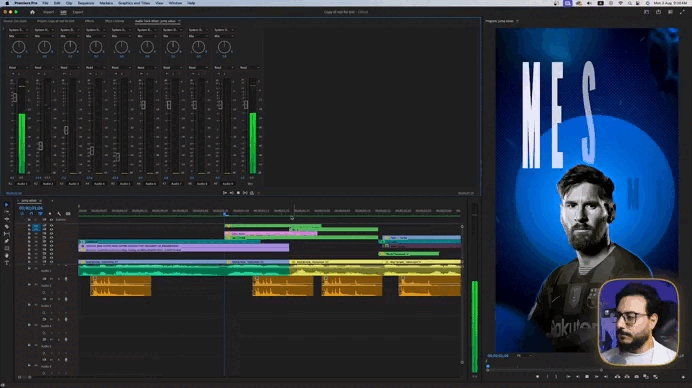Click the Audio 1 pan knob
This screenshot has height=388, width=692.
click(19, 47)
